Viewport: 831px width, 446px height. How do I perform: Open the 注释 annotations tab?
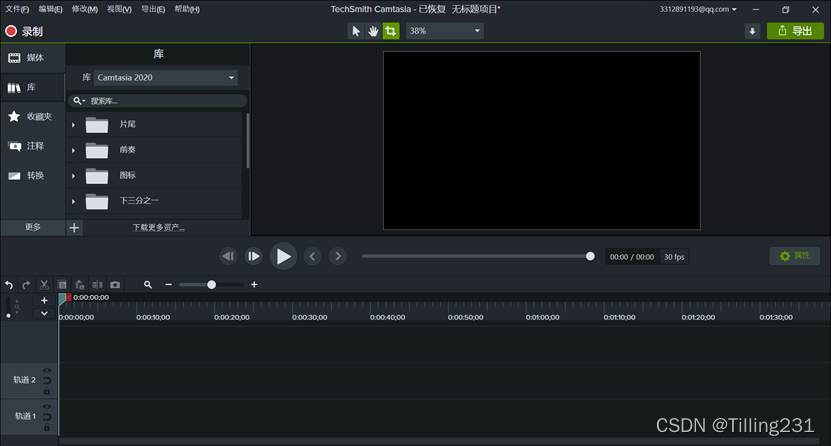(x=32, y=146)
